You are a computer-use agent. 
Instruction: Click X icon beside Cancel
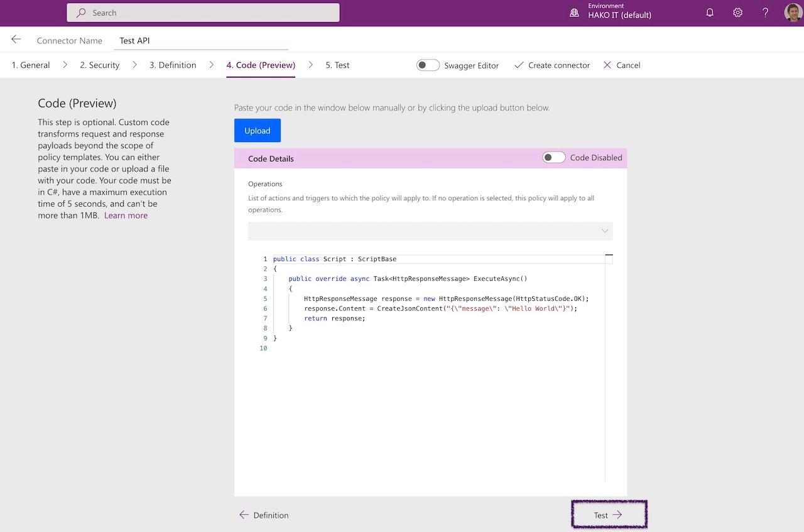(x=607, y=65)
